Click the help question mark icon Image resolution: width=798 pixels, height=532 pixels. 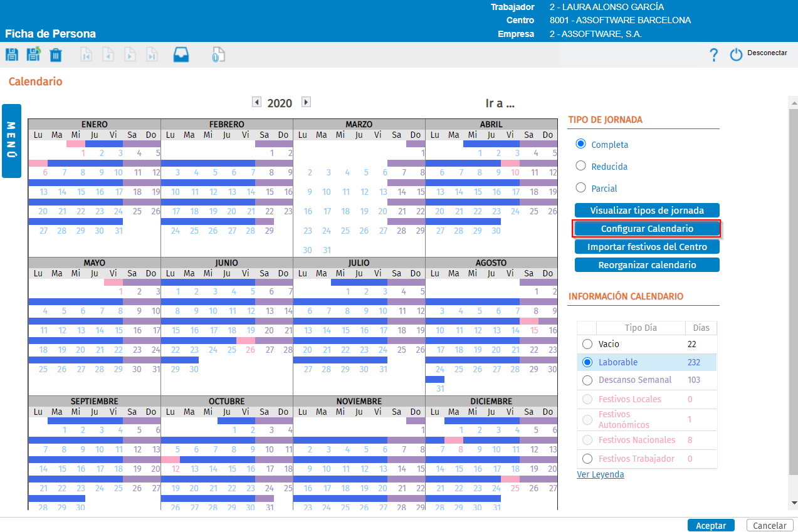tap(713, 55)
